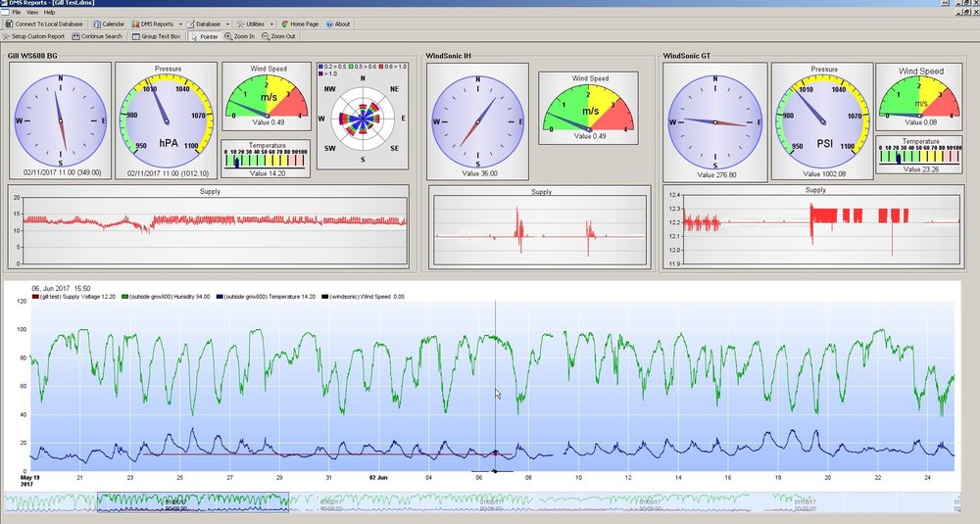Activate the Pointer tool
The width and height of the screenshot is (980, 524).
point(205,36)
